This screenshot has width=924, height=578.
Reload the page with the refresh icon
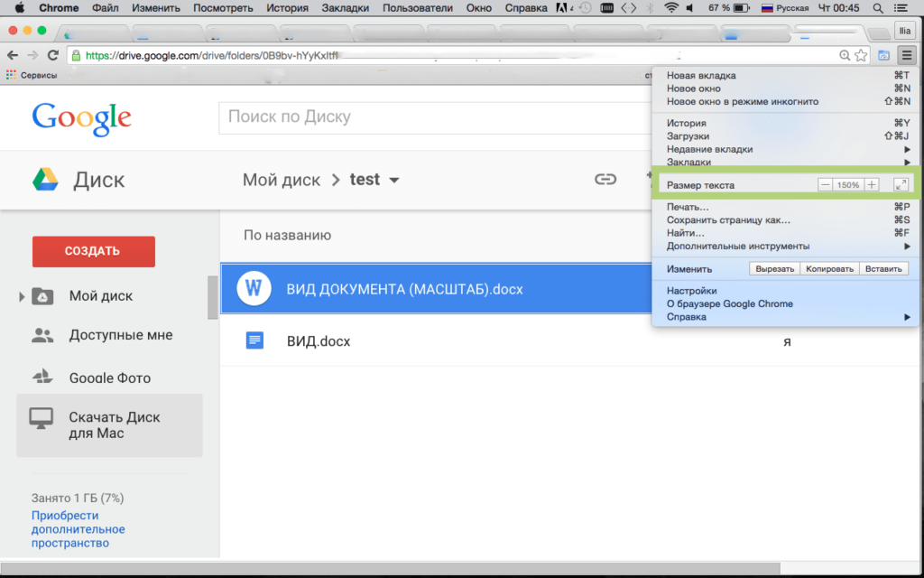coord(53,55)
